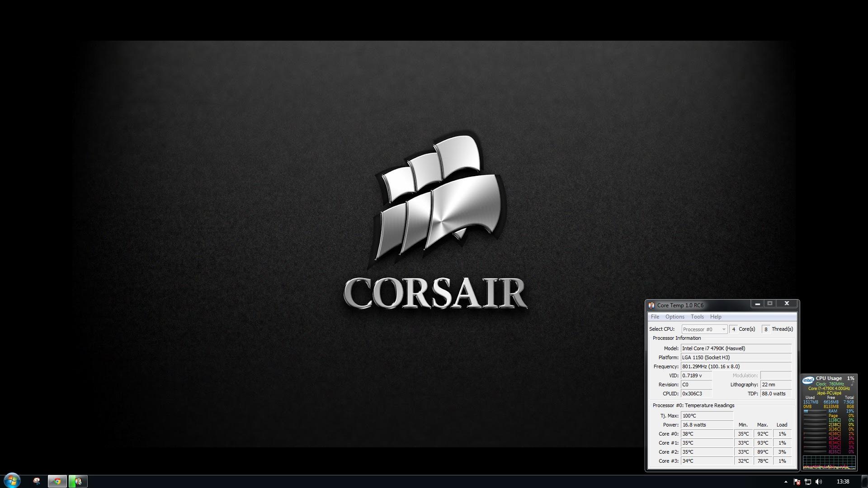Viewport: 868px width, 488px height.
Task: Click the Model field Intel Core i7 4790K
Action: (736, 348)
